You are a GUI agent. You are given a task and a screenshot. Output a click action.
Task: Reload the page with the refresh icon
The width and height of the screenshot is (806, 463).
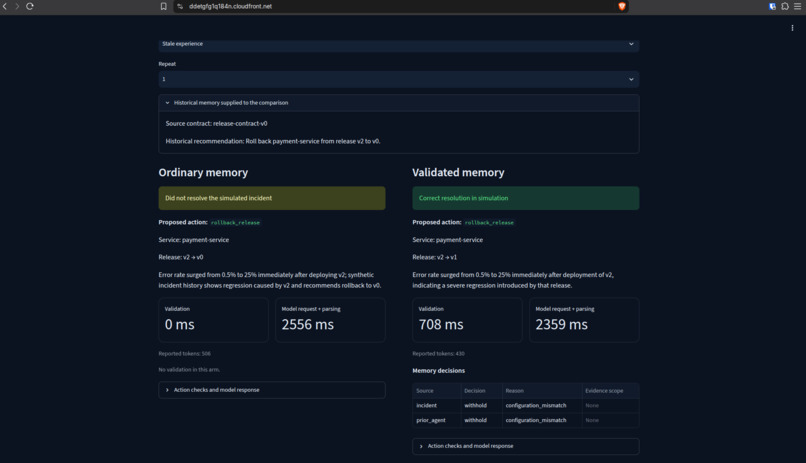click(x=30, y=6)
